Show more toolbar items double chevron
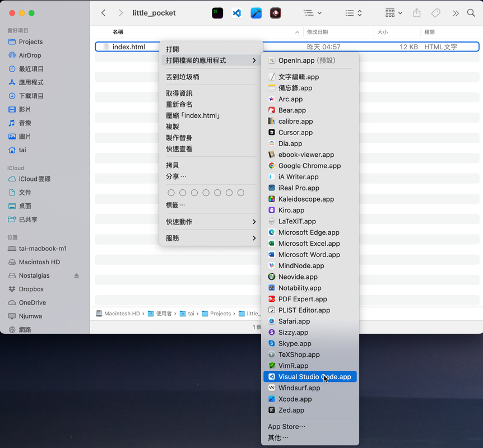 (456, 13)
